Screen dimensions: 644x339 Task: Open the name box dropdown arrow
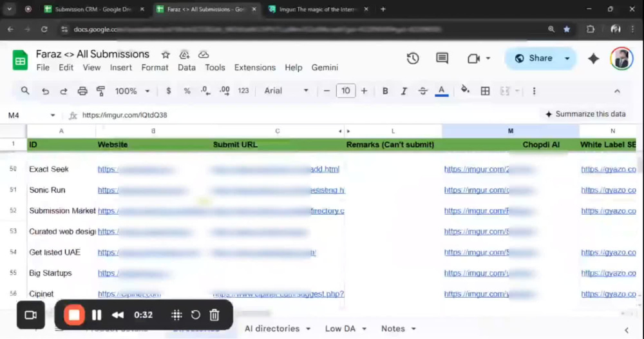[53, 115]
